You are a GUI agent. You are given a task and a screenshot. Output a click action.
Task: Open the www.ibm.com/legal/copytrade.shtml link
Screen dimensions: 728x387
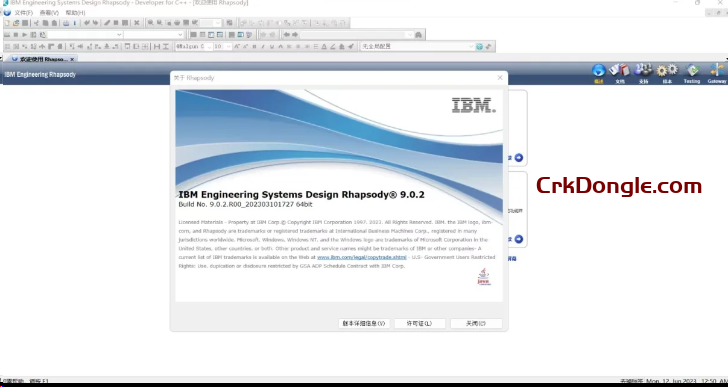[362, 257]
